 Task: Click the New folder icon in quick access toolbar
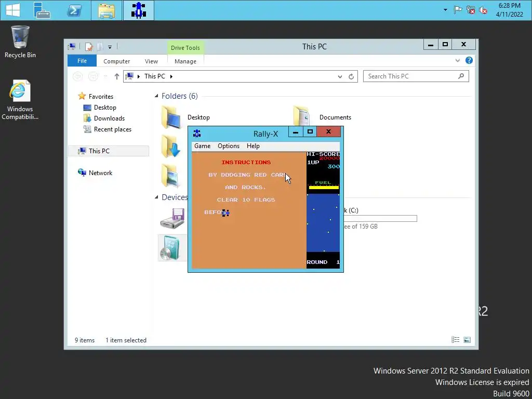pyautogui.click(x=100, y=47)
